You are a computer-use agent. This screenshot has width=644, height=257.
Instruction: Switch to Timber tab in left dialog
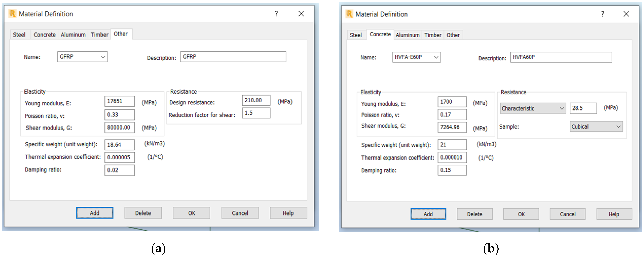(99, 35)
